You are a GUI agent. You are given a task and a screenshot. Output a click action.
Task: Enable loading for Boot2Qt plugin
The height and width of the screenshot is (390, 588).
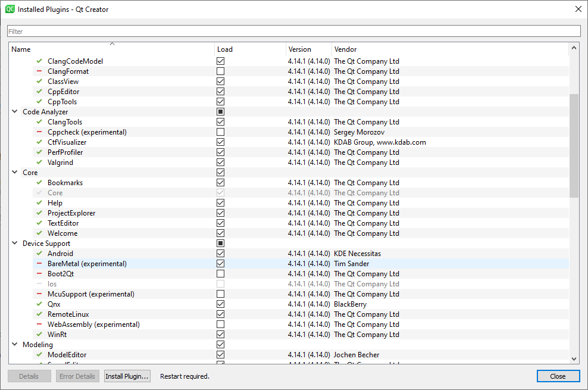(x=221, y=274)
